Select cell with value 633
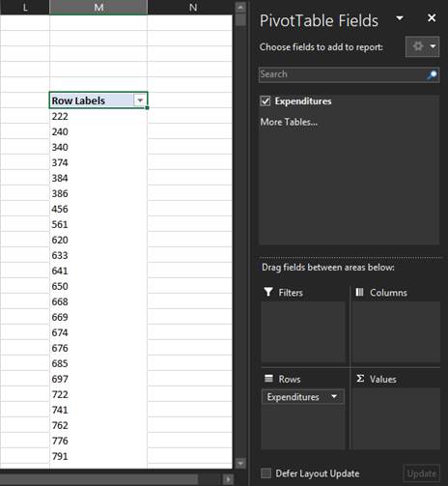The image size is (448, 486). [98, 255]
